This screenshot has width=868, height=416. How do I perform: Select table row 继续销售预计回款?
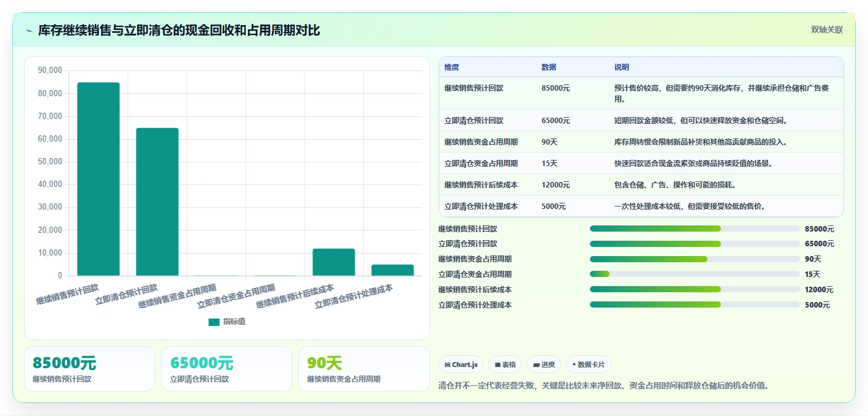pyautogui.click(x=641, y=93)
